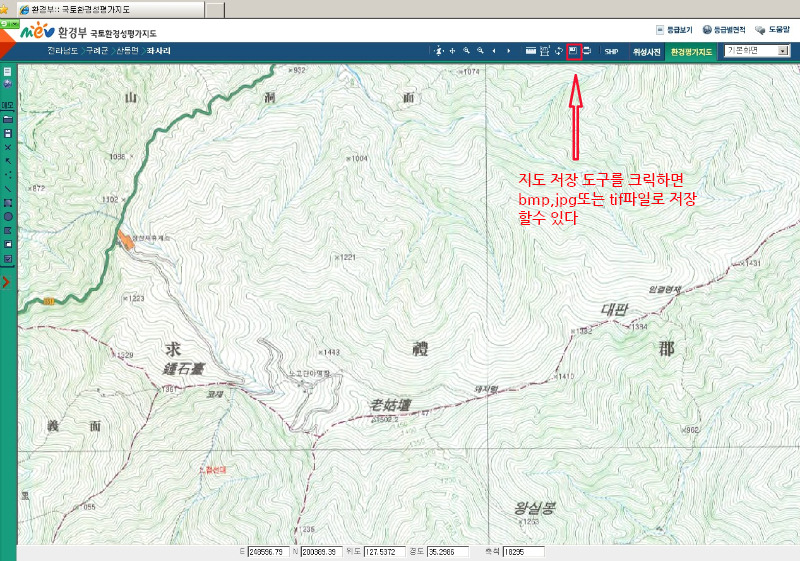Click the sidebar globe icon
Viewport: 800px width, 561px height.
[7, 84]
